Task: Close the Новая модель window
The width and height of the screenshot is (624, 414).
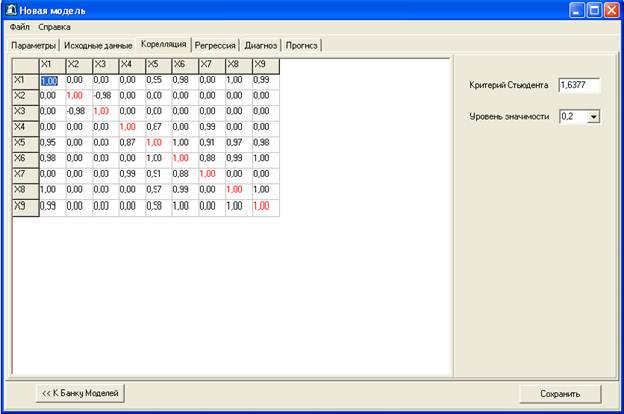Action: (x=612, y=10)
